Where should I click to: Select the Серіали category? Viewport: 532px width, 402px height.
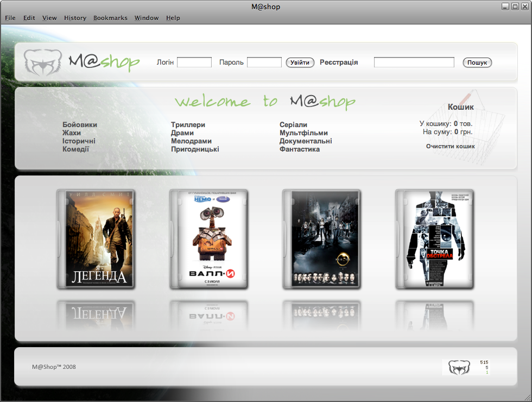click(x=294, y=124)
